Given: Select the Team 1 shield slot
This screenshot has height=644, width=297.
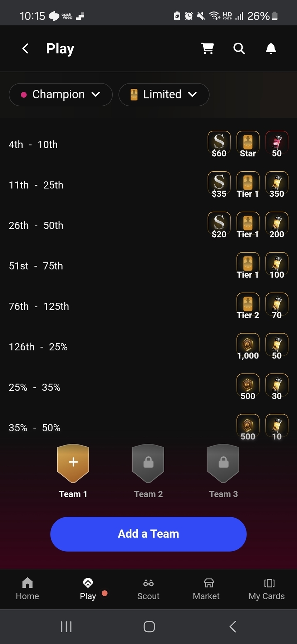Looking at the screenshot, I should click(x=73, y=463).
